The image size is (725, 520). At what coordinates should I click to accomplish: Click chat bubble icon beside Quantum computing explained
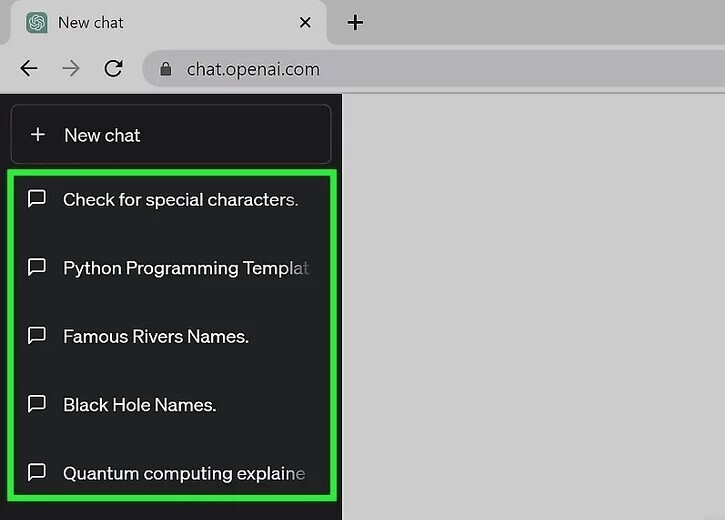37,473
